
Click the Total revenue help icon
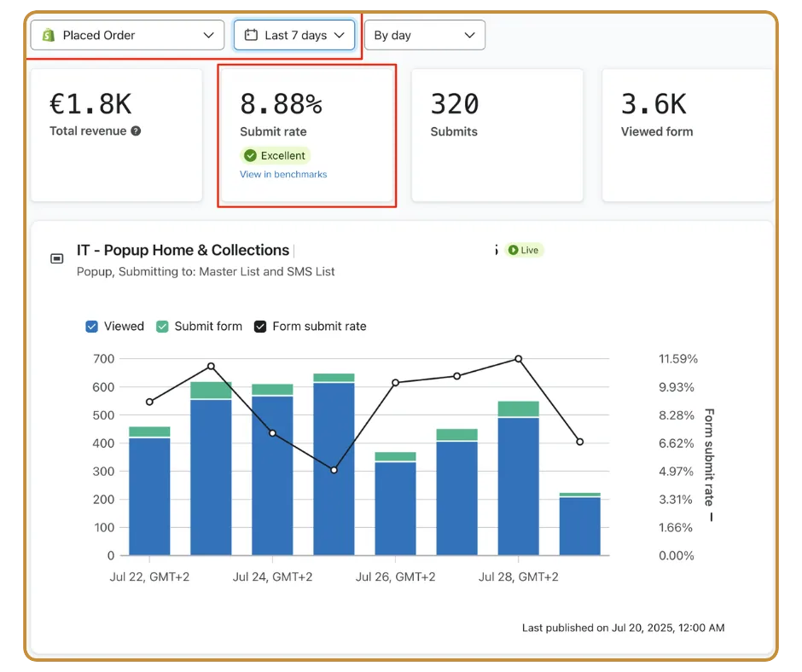136,131
